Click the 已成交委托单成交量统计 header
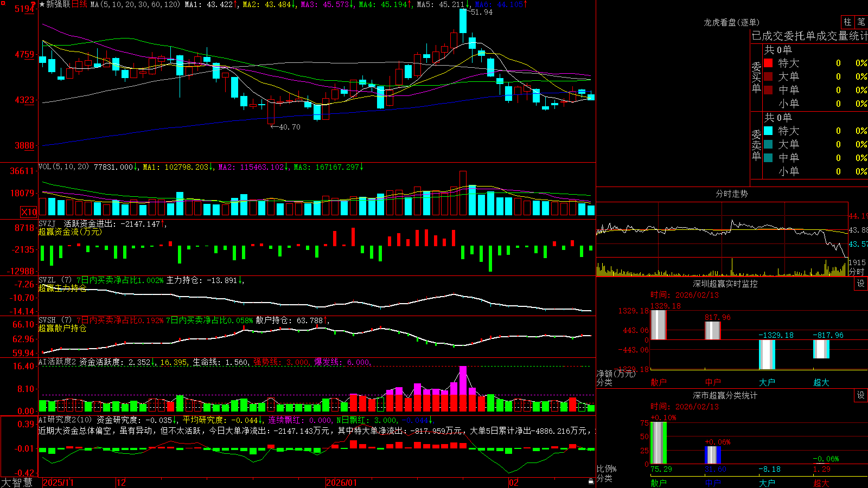This screenshot has height=488, width=868. pos(809,36)
